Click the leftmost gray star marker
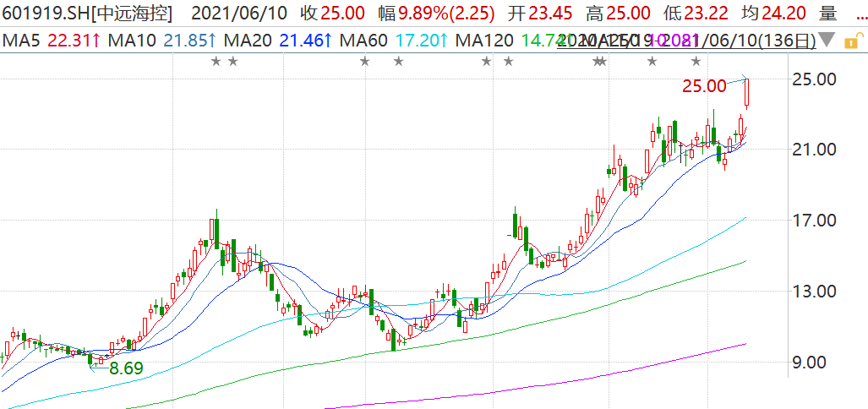Screen dimensions: 868x409 coord(216,62)
